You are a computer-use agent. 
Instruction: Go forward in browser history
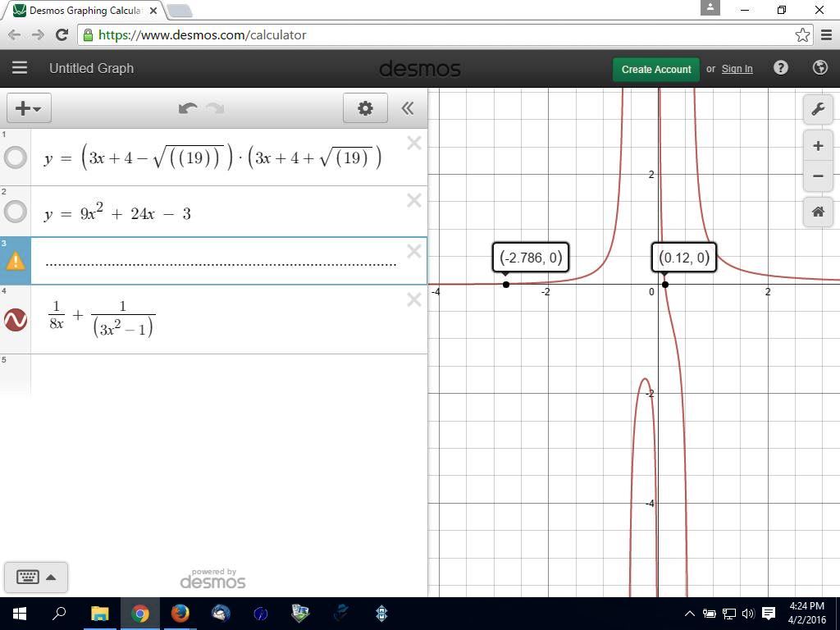coord(38,35)
